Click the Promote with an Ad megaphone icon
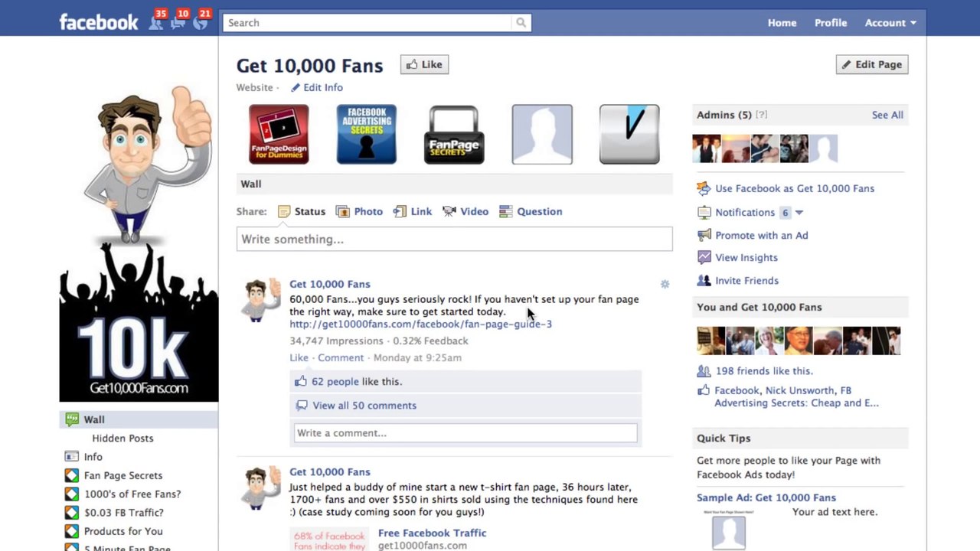The image size is (980, 551). [x=704, y=235]
